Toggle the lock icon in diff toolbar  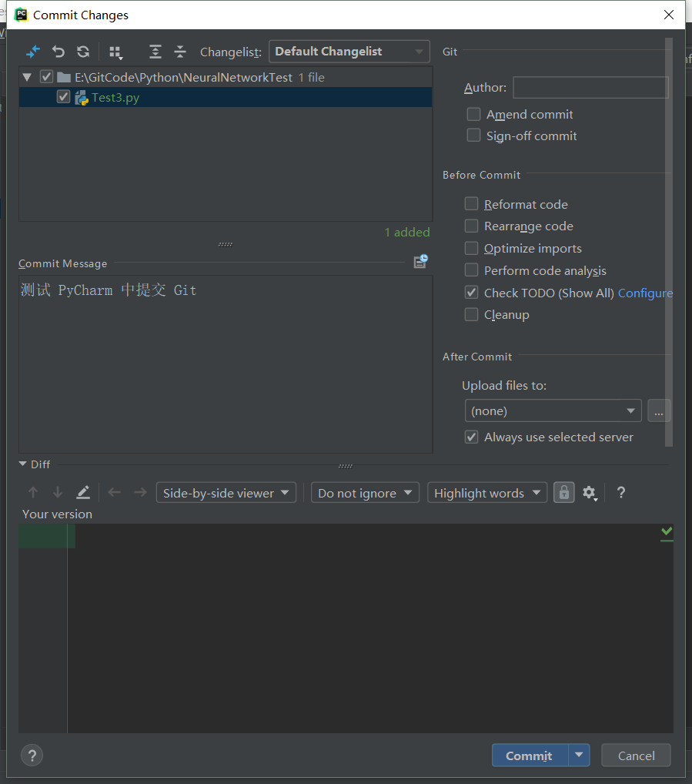563,492
